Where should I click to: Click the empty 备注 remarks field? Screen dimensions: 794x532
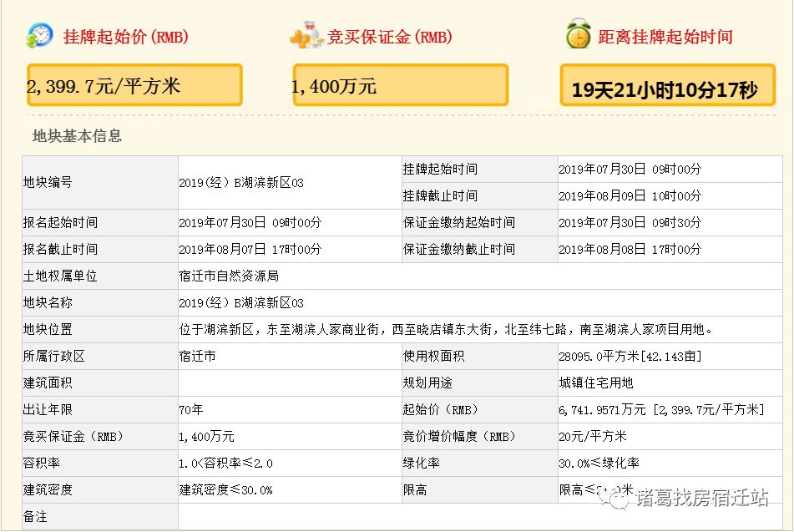pos(484,517)
